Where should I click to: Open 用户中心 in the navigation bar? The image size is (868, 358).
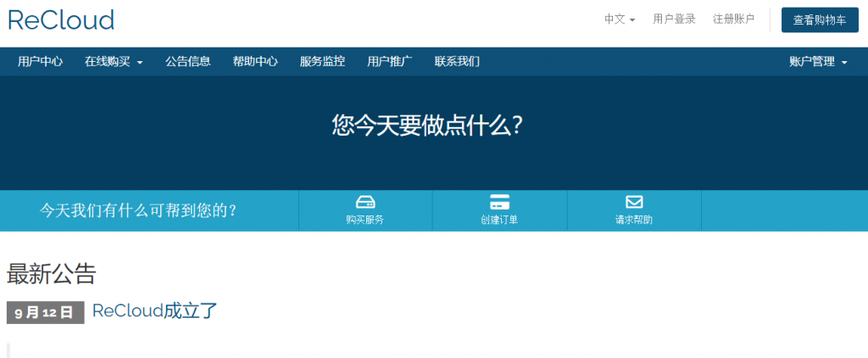coord(40,61)
